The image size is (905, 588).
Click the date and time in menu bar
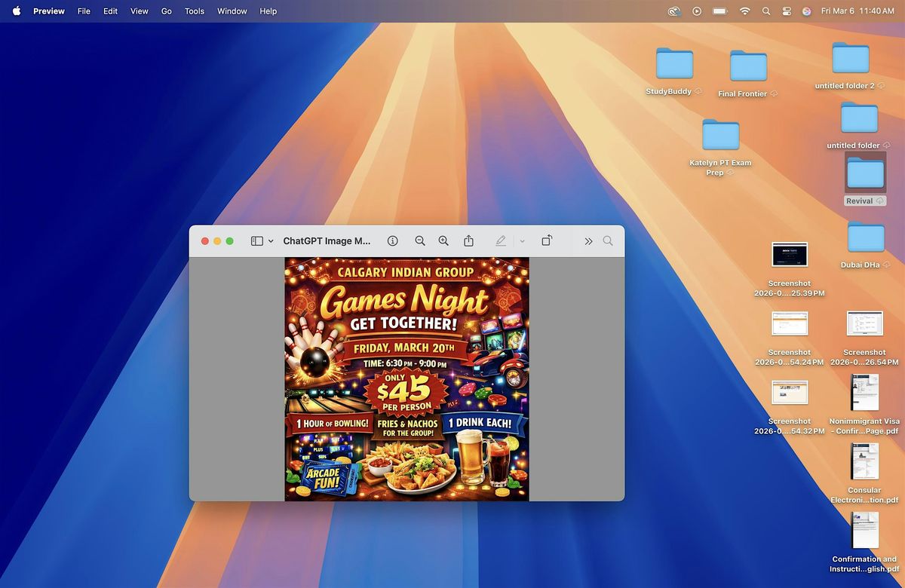(857, 11)
